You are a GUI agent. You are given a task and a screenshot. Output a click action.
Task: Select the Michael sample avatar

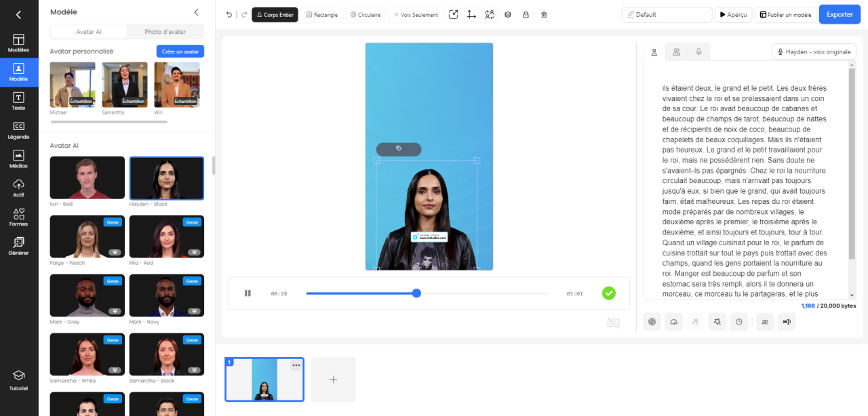point(73,85)
